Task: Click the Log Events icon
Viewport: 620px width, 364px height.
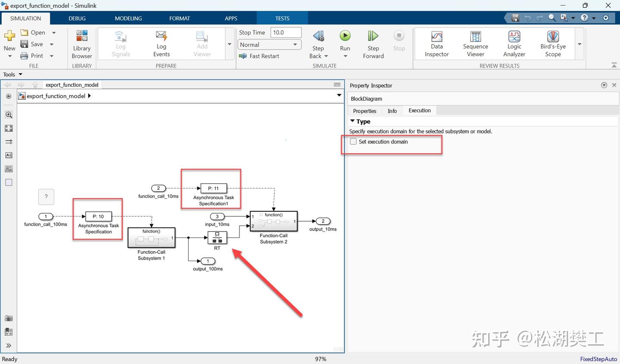Action: (161, 36)
